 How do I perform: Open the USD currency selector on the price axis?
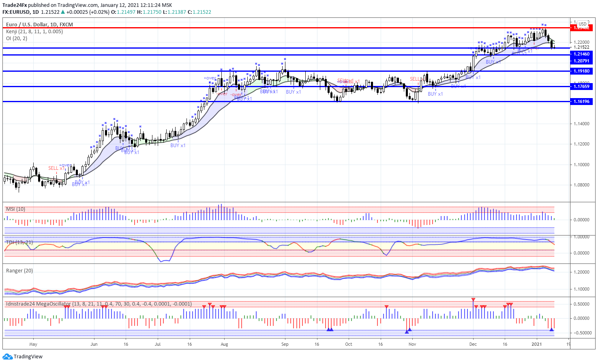(x=583, y=24)
